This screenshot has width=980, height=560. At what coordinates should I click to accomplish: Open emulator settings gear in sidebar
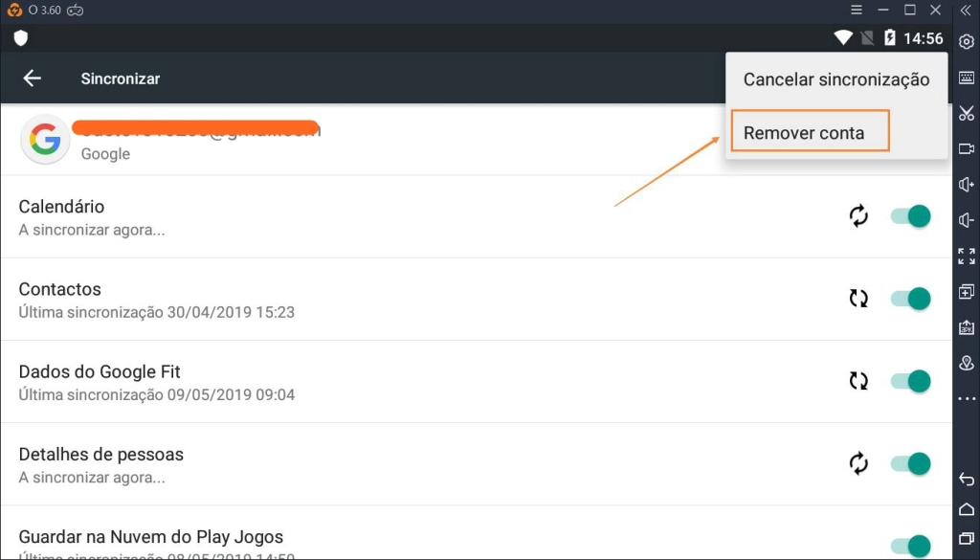[967, 42]
